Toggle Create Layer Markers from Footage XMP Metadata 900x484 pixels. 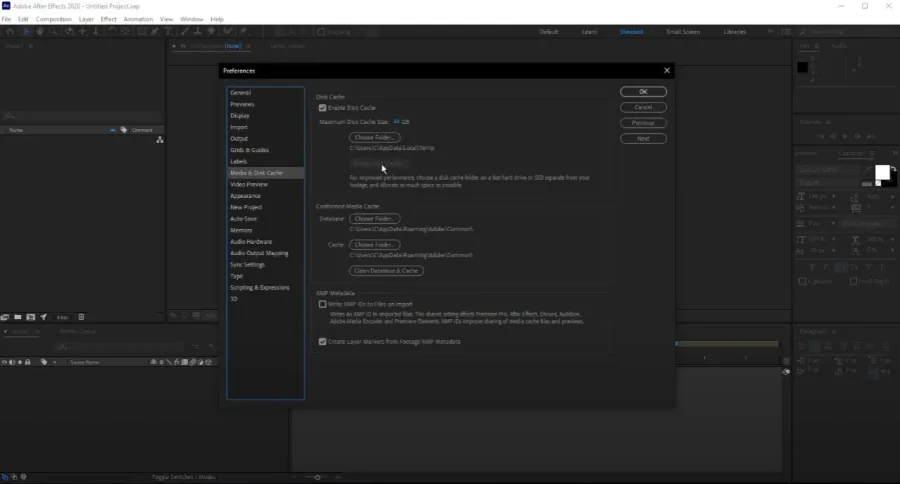323,342
